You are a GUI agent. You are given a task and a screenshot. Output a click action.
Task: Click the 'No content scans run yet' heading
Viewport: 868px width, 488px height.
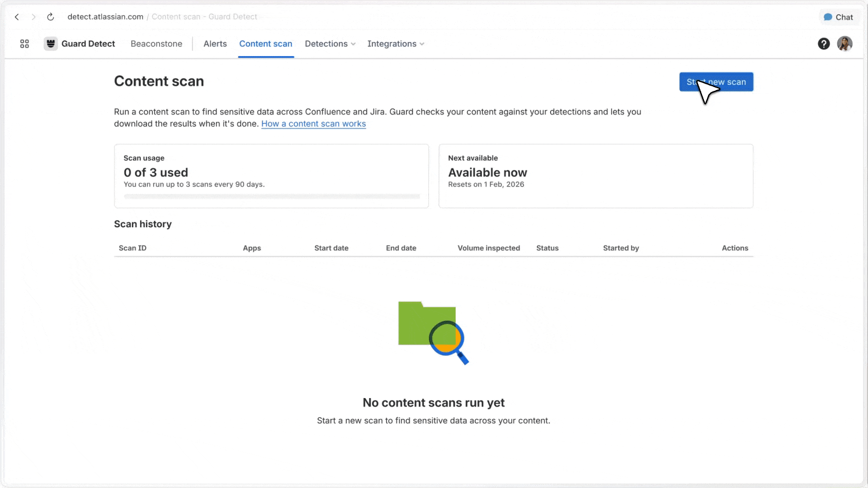click(434, 403)
